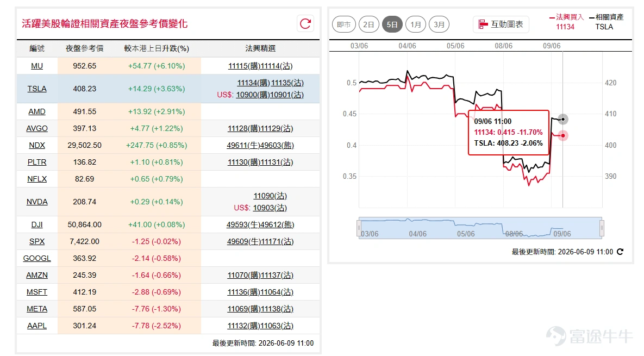Open SPX put warrant 11171(沽)

pos(277,242)
